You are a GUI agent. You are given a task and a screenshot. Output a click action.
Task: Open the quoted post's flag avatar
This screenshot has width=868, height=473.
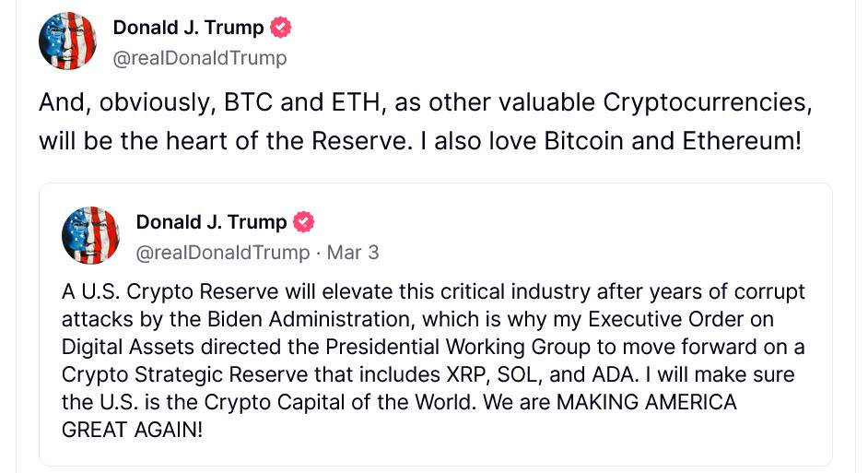[x=90, y=235]
